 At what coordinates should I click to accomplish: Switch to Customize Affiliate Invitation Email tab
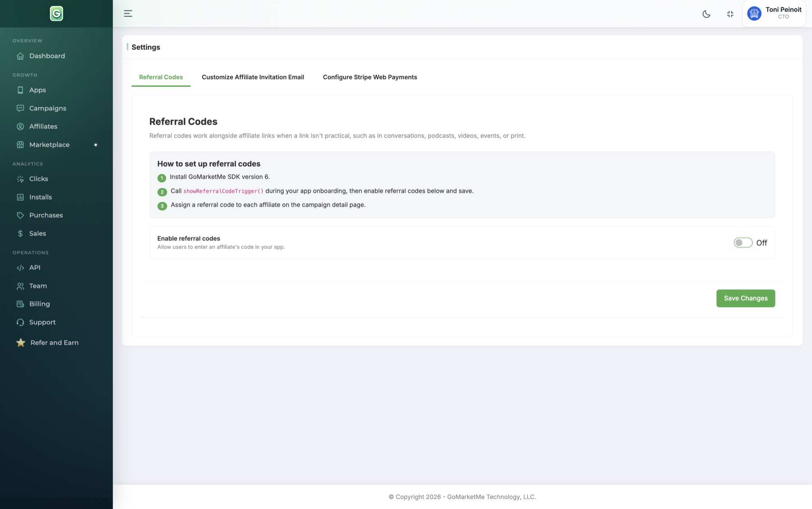pyautogui.click(x=253, y=77)
